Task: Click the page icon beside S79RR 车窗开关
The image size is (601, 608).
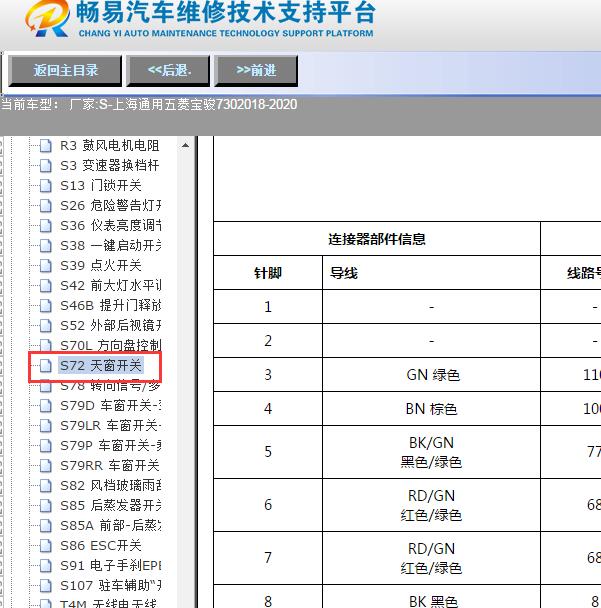Action: tap(46, 466)
